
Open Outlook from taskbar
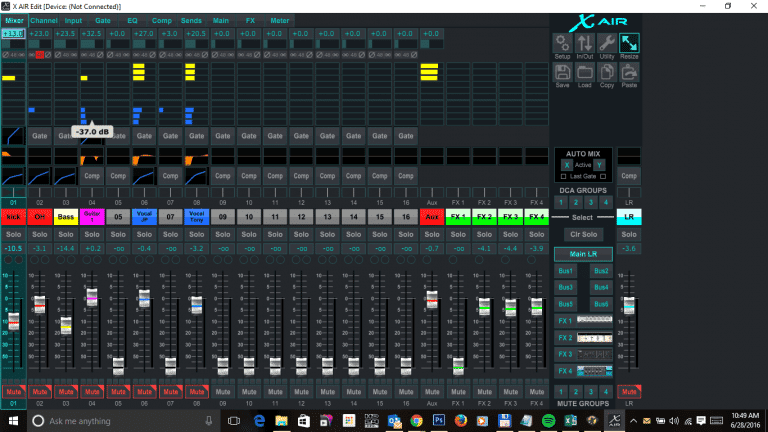394,421
